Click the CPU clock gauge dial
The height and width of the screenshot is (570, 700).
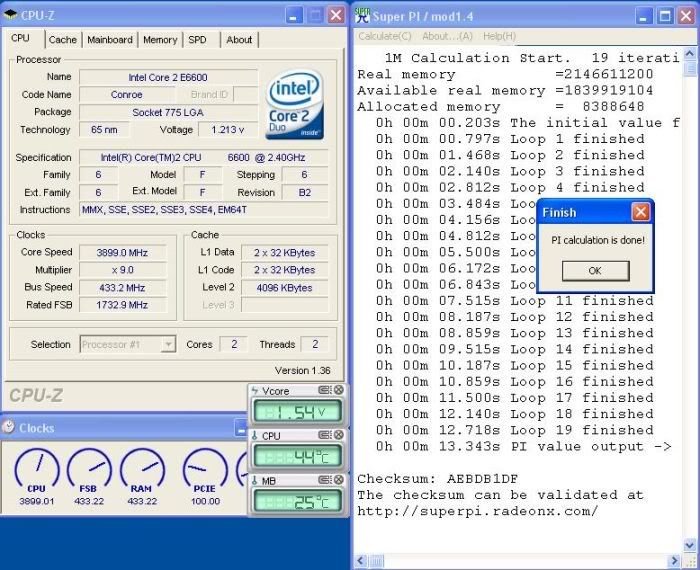pos(37,468)
